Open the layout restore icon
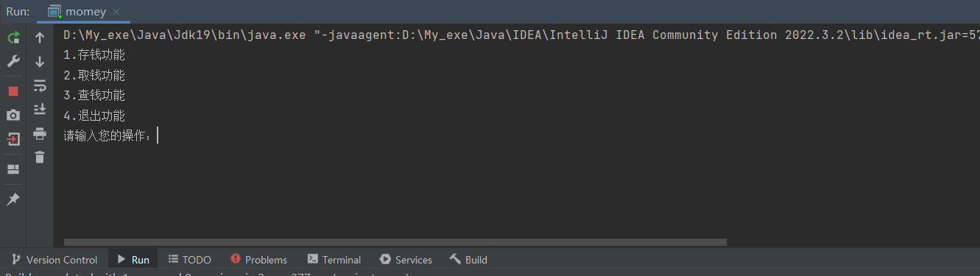Viewport: 980px width, 276px height. tap(13, 169)
